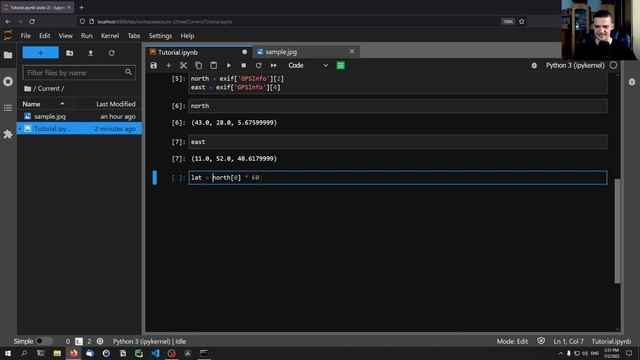Click the code cell containing east
The height and width of the screenshot is (360, 640).
click(x=398, y=142)
